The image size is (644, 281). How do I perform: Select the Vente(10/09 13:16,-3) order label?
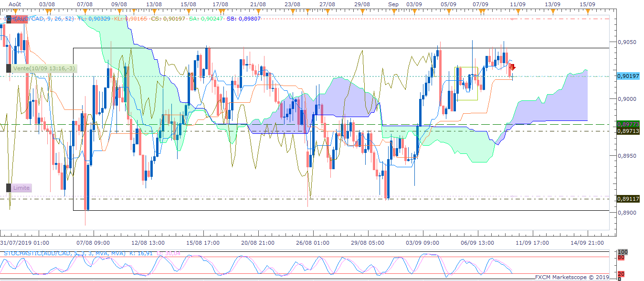pyautogui.click(x=43, y=68)
